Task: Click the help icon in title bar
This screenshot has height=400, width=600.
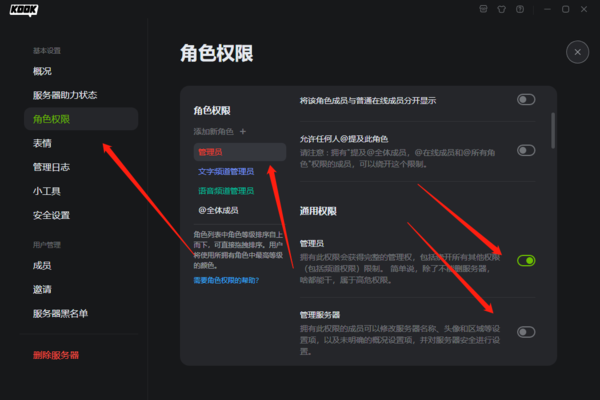Action: point(520,9)
